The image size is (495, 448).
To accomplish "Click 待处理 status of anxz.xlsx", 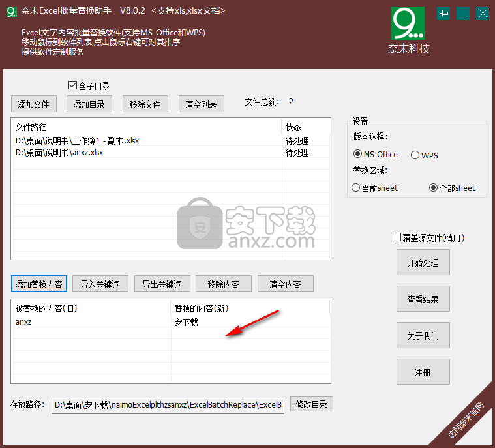I will 297,153.
